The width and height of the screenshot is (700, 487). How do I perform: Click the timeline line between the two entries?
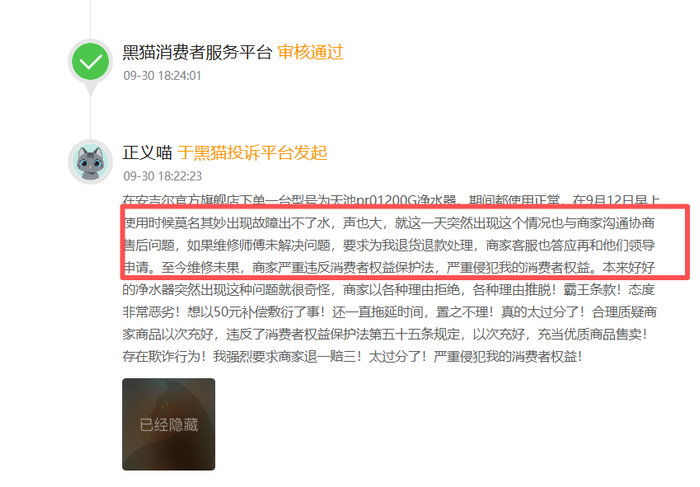pos(91,117)
